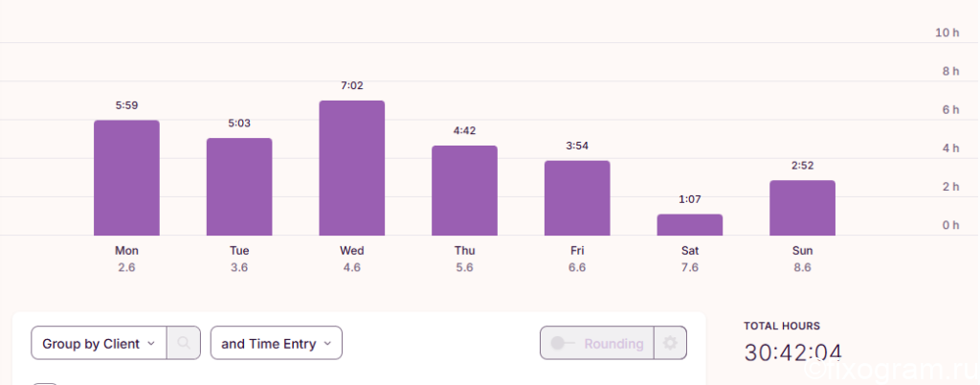
Task: Click the search magnifier icon beside Group by Client
Action: [x=183, y=343]
